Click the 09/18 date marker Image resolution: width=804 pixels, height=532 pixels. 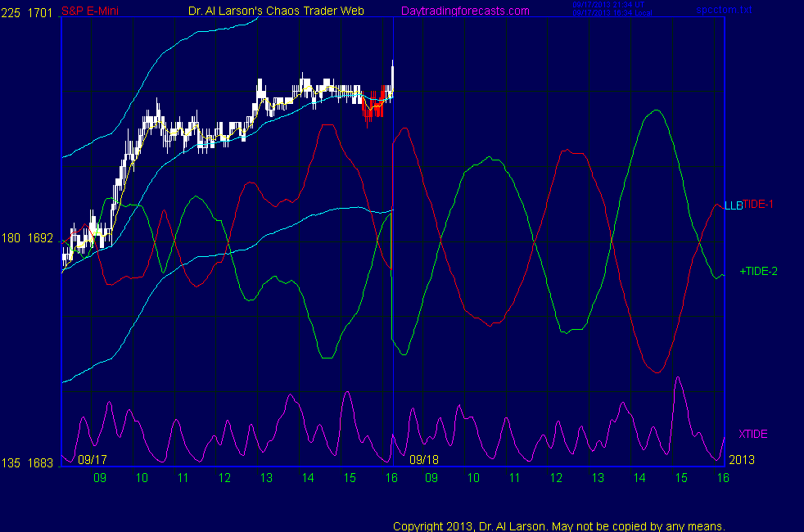click(424, 461)
